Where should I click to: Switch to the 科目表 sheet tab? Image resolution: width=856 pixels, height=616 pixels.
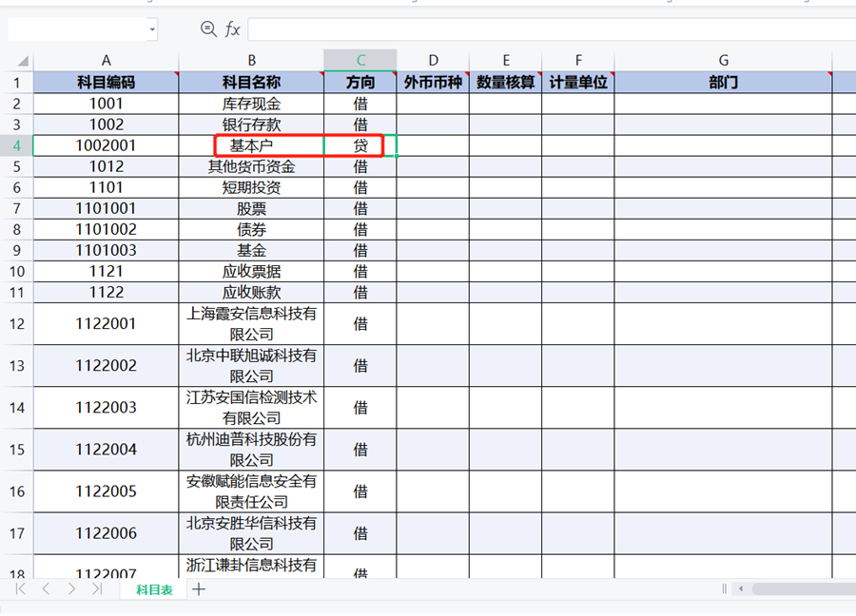[154, 589]
